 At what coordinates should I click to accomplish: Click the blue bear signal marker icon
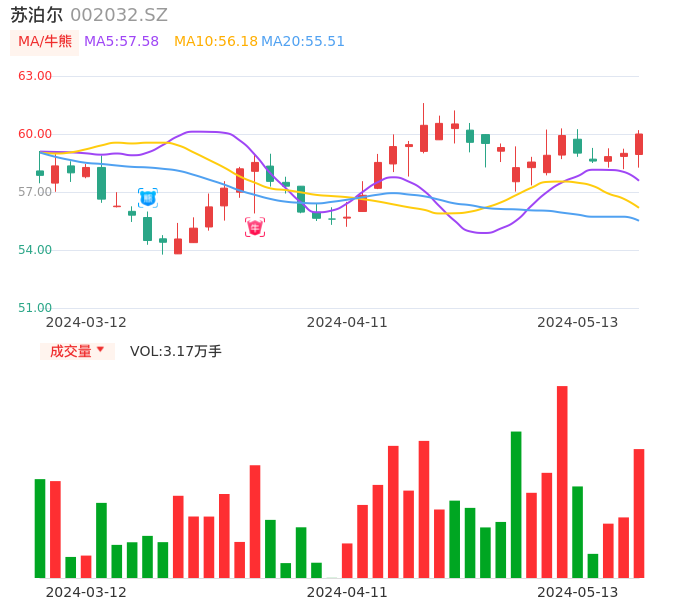[147, 198]
